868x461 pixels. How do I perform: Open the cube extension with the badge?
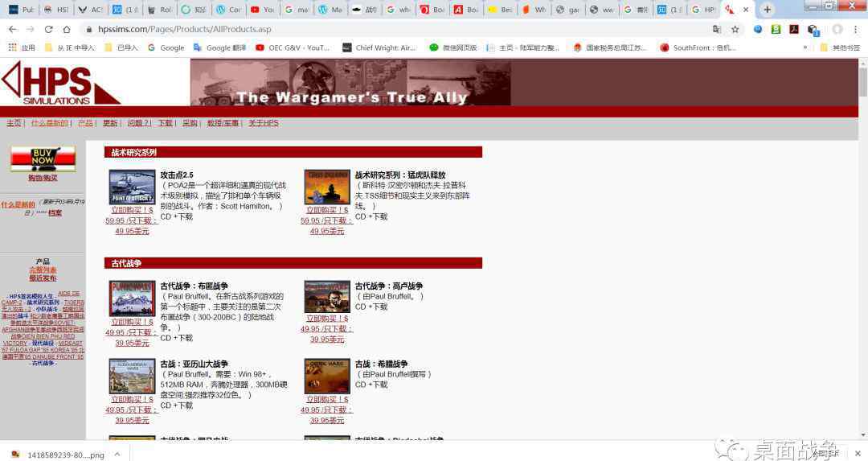point(812,30)
